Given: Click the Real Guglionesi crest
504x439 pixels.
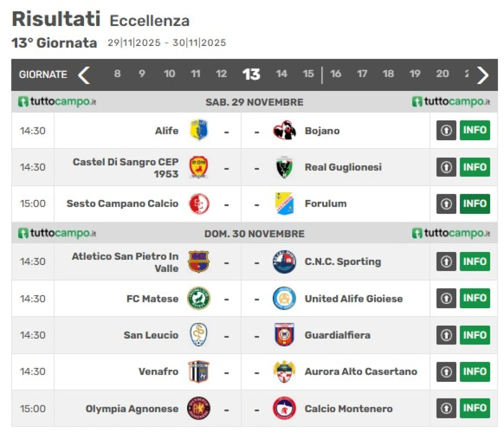Looking at the screenshot, I should click(284, 167).
